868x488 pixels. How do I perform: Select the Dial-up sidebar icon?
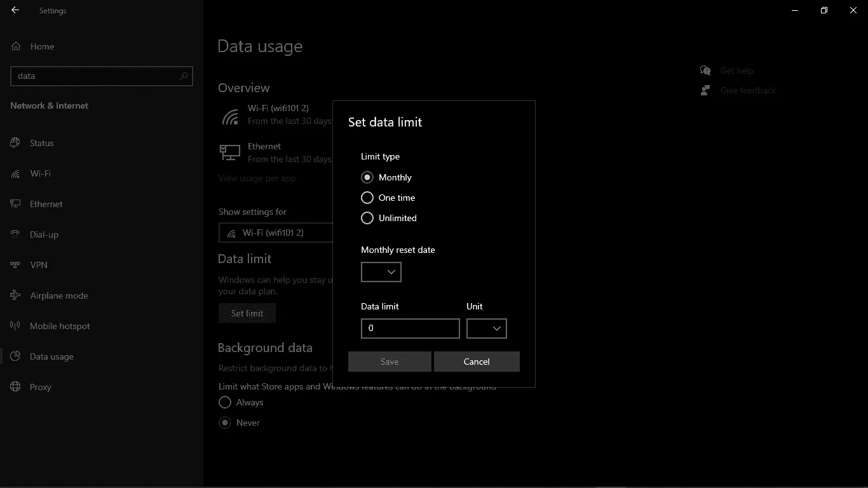(x=16, y=234)
